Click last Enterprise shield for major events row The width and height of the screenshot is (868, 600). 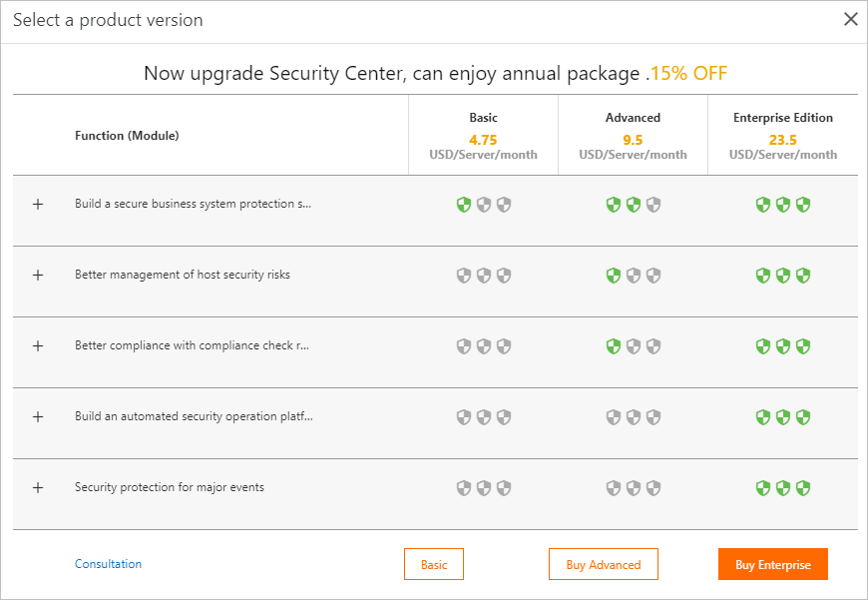pos(803,488)
